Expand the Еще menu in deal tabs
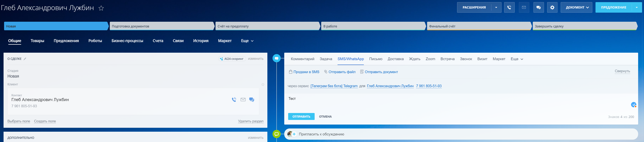The height and width of the screenshot is (142, 644). coord(247,41)
